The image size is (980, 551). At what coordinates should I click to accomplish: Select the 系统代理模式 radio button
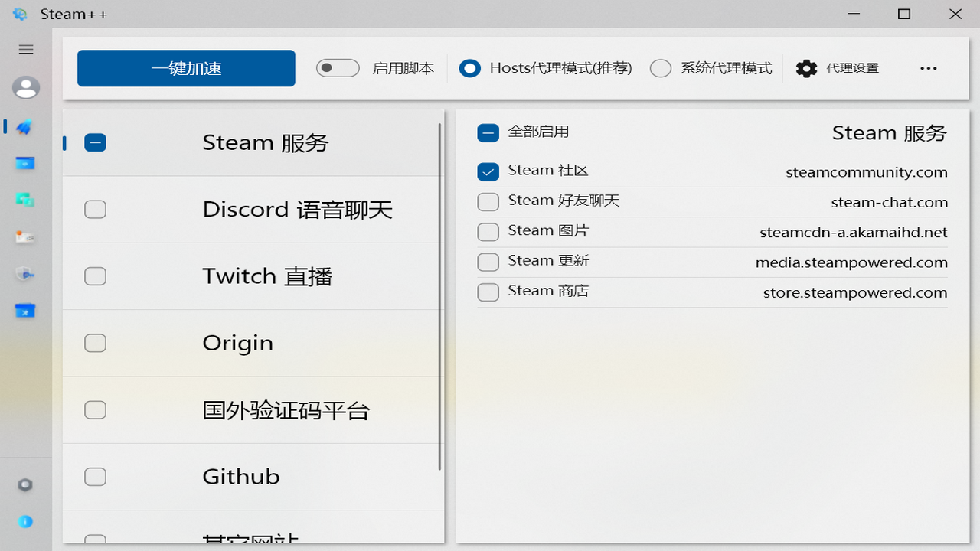(661, 68)
